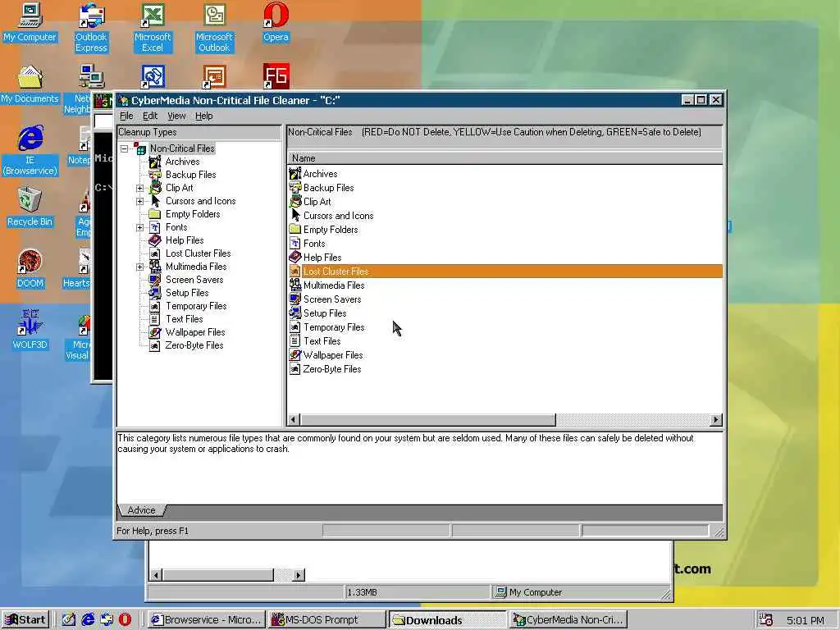Select Temporary Files in the tree
The width and height of the screenshot is (840, 630).
pos(195,306)
